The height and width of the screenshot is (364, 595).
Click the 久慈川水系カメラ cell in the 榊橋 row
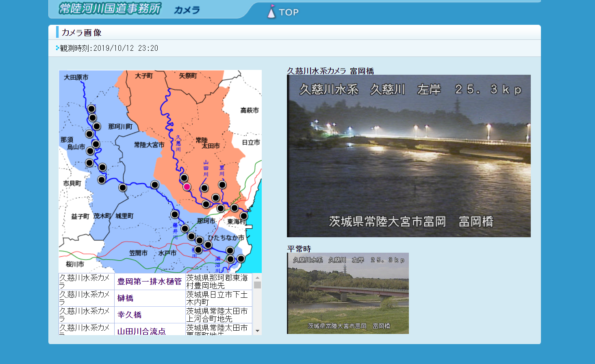[87, 298]
